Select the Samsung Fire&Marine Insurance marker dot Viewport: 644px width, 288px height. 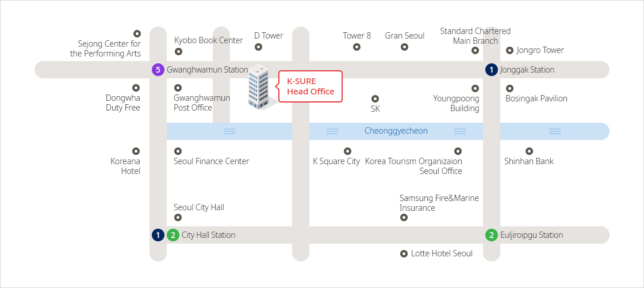click(x=404, y=217)
